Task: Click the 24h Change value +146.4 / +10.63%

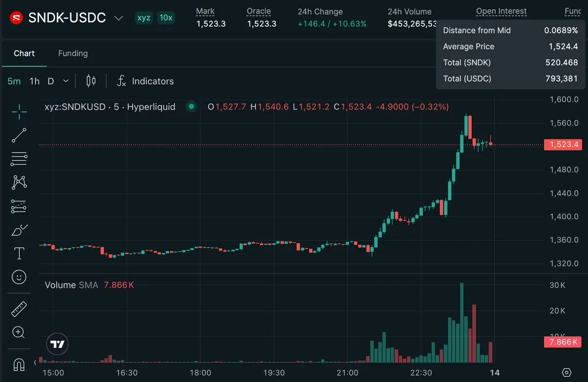Action: [x=332, y=24]
